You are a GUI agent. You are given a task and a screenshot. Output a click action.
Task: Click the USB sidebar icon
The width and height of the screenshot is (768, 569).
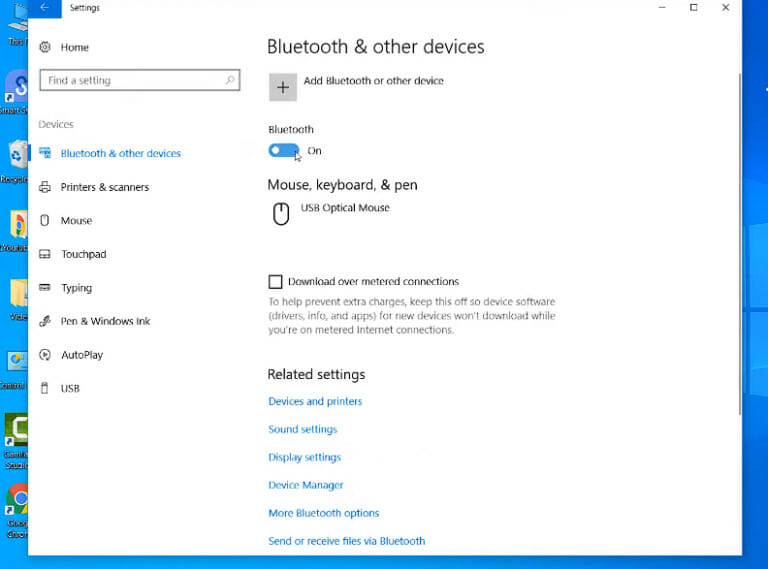[x=45, y=388]
